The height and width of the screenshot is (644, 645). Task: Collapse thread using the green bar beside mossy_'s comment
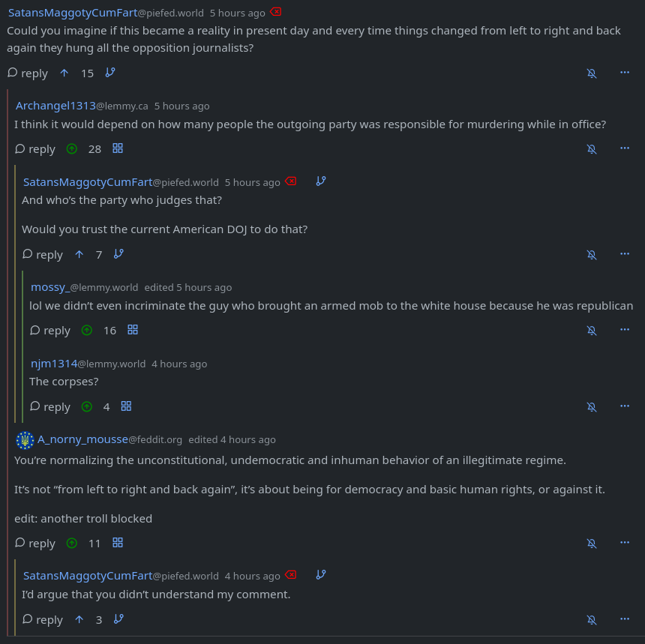click(x=23, y=345)
